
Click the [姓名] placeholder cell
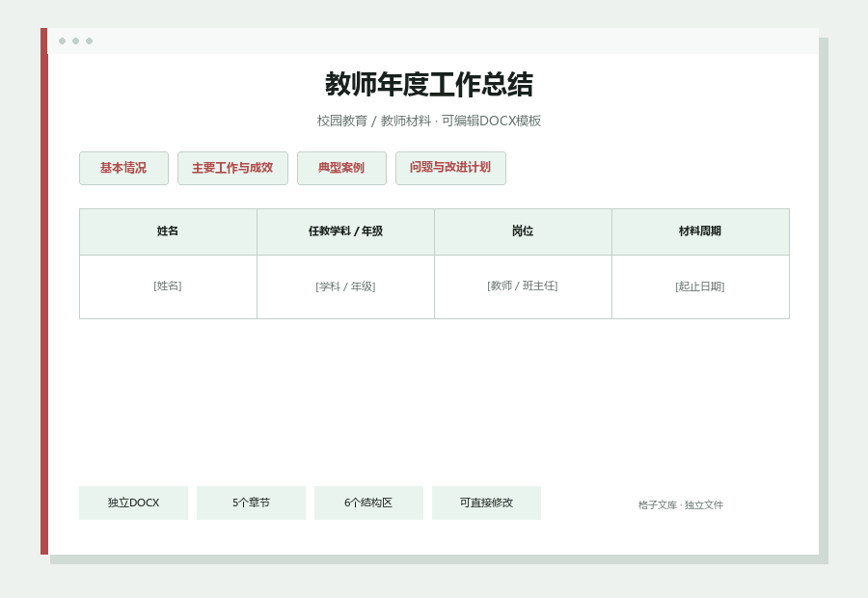(168, 286)
